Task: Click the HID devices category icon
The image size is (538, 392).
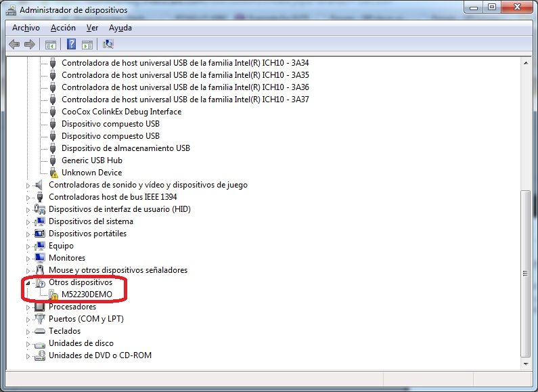Action: [x=40, y=209]
